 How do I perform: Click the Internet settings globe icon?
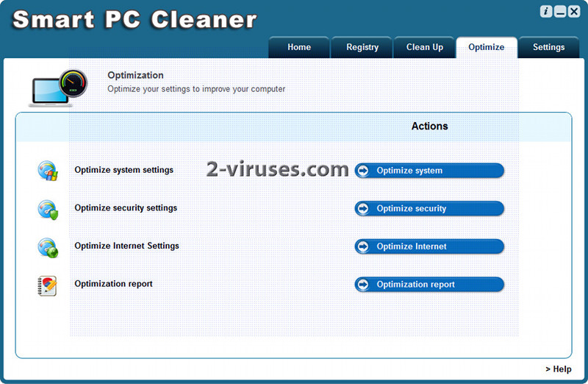point(48,248)
